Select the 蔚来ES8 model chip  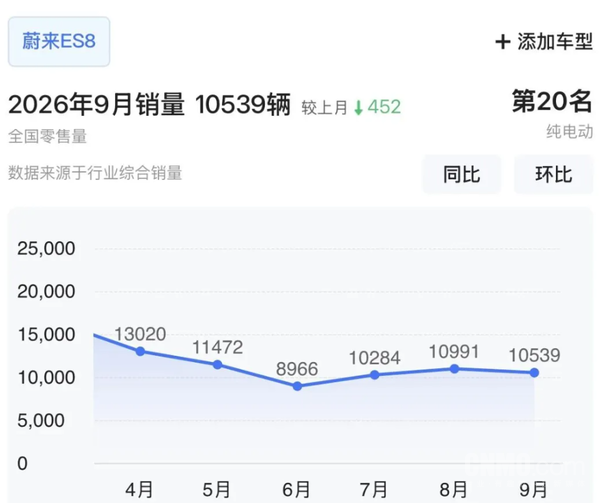pos(59,41)
